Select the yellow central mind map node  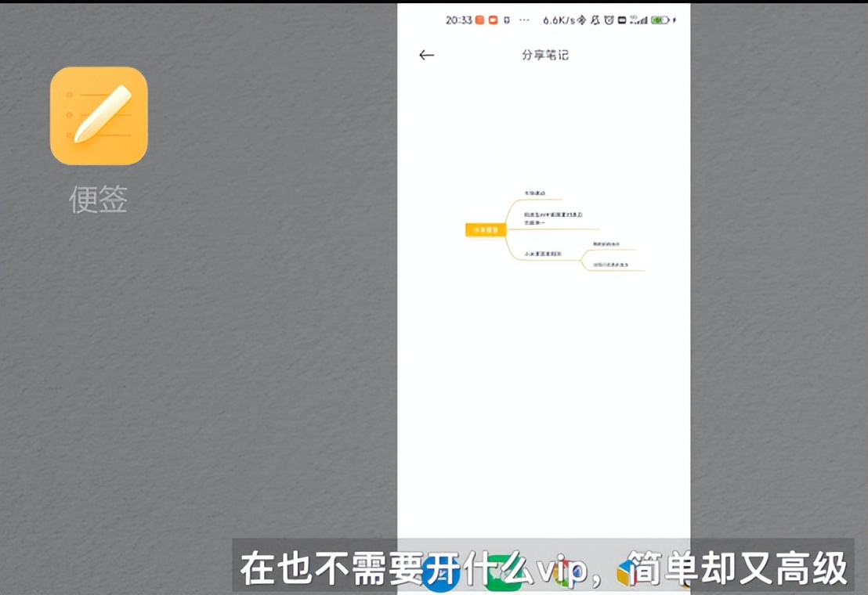point(486,230)
